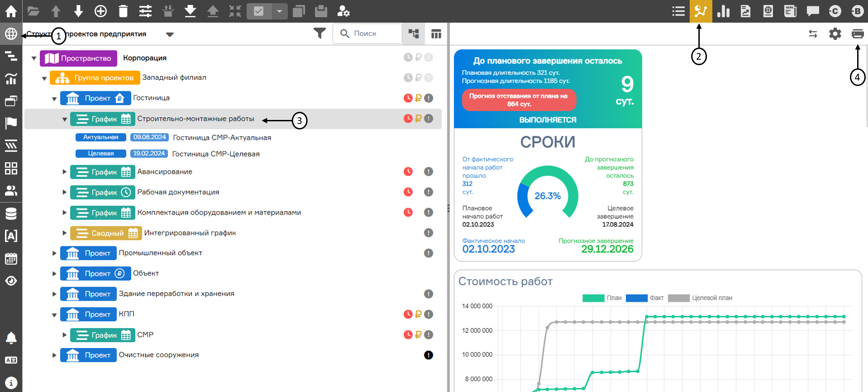Select Интегрированный график row
Image resolution: width=868 pixels, height=392 pixels.
[233, 233]
